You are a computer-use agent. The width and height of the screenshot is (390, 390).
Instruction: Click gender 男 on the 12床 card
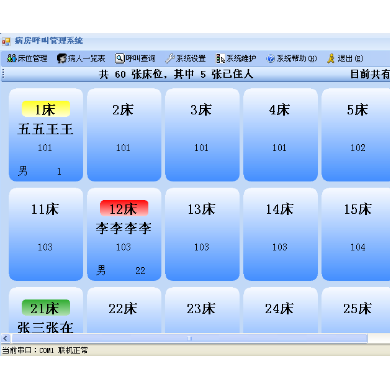click(101, 270)
